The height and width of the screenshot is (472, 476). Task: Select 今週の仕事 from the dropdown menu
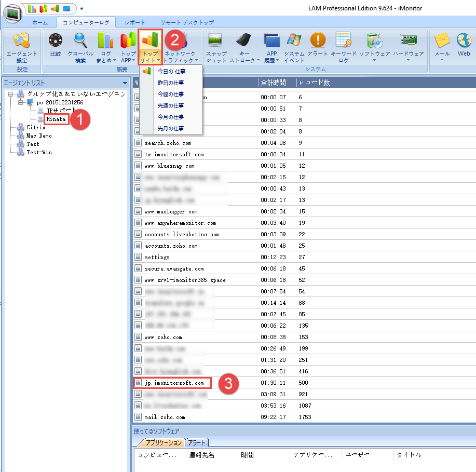tap(171, 94)
